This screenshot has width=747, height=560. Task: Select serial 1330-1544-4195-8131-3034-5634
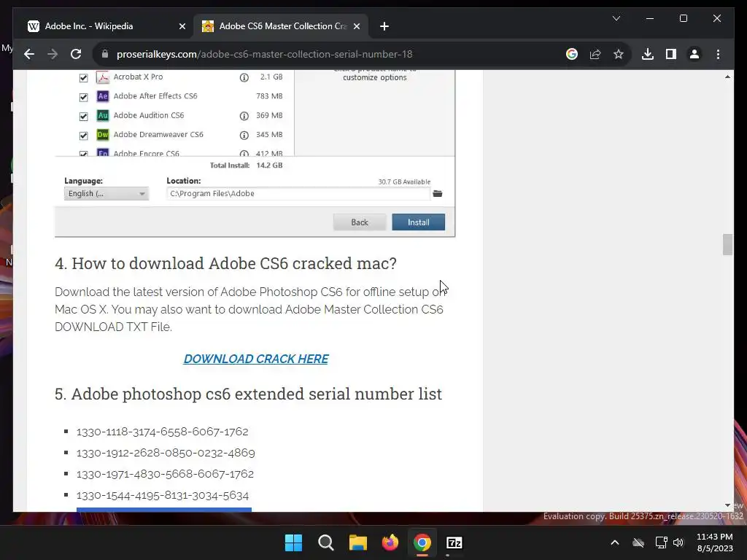[163, 496]
